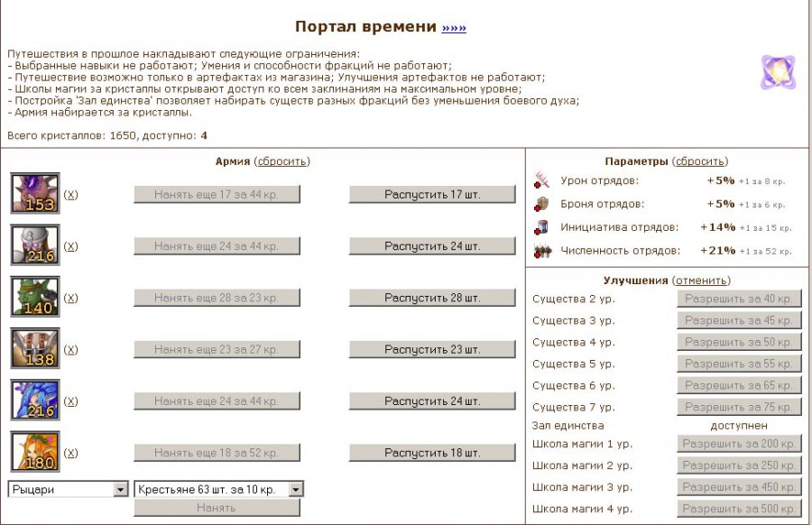812x525 pixels.
Task: Click the blue creature portrait showing 216
Action: pos(35,401)
